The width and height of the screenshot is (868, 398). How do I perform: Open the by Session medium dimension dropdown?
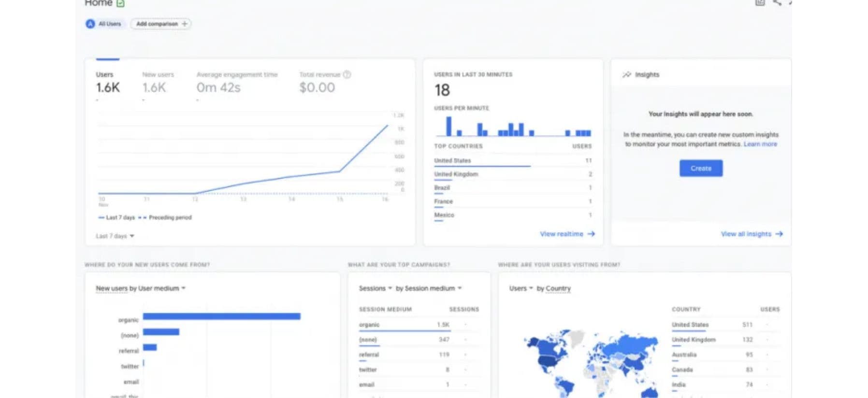coord(429,288)
